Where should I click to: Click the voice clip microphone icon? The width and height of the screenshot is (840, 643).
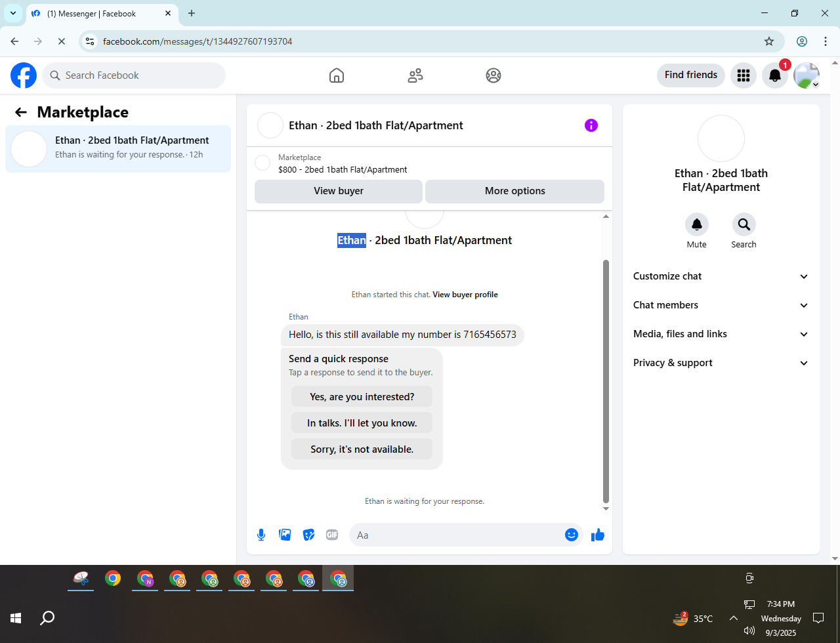click(261, 535)
